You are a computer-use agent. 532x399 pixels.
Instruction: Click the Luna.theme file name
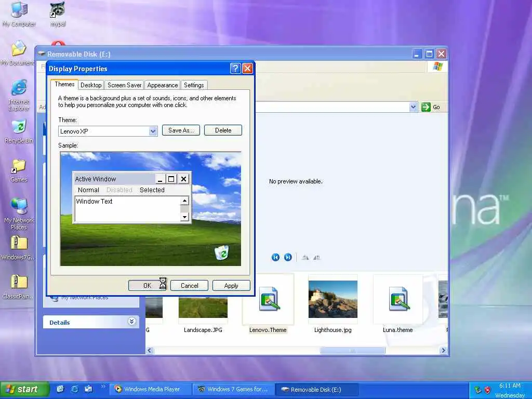point(397,330)
